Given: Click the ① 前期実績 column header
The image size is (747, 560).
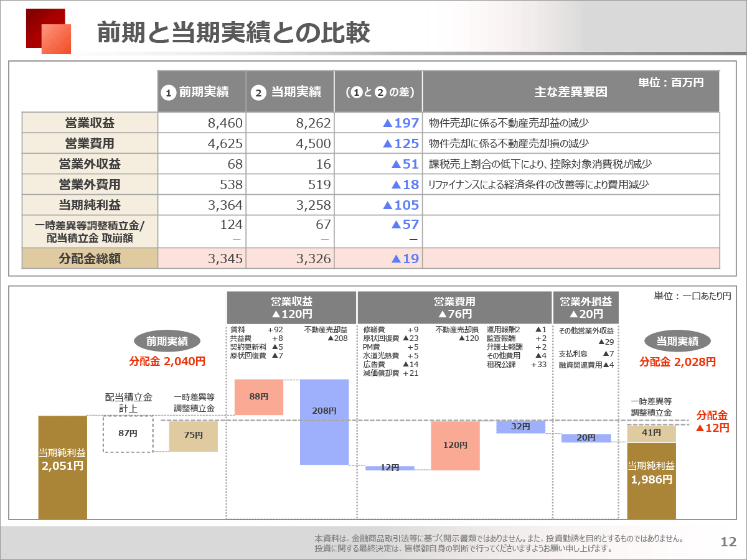Looking at the screenshot, I should coord(202,91).
